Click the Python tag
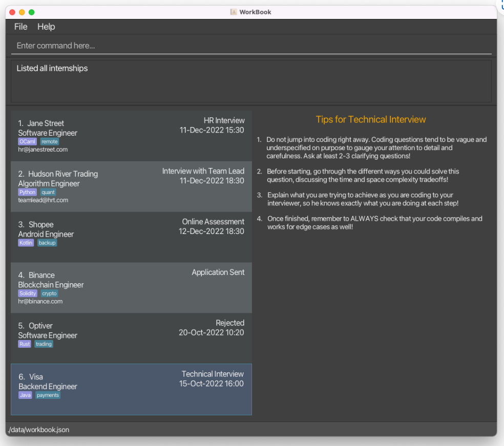The image size is (504, 446). click(27, 192)
